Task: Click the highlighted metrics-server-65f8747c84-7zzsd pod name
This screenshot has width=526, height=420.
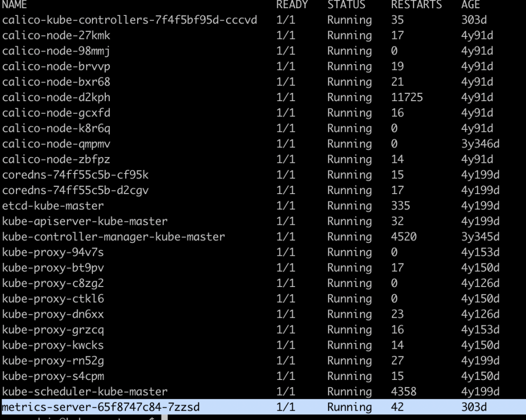Action: 101,407
